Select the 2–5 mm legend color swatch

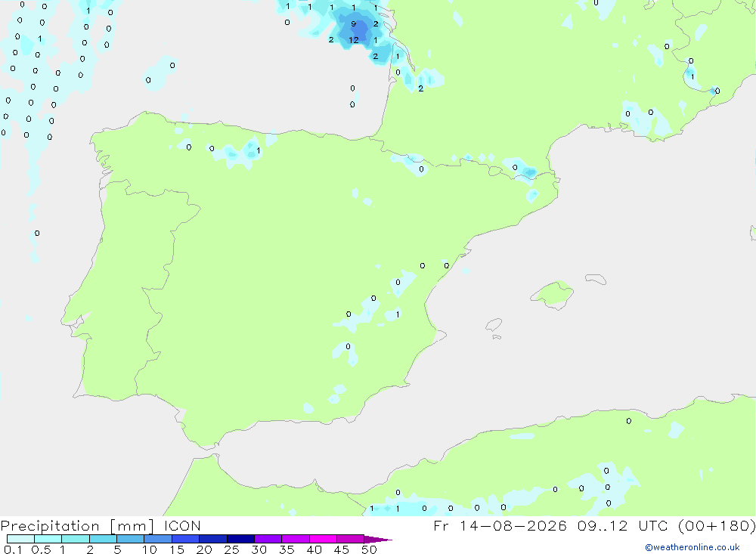pos(103,539)
